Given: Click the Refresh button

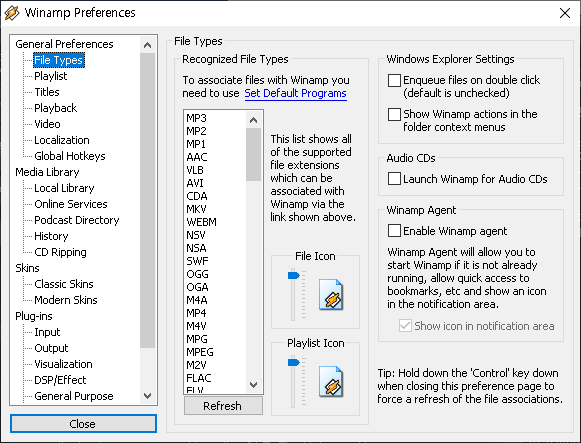Looking at the screenshot, I should [x=223, y=406].
